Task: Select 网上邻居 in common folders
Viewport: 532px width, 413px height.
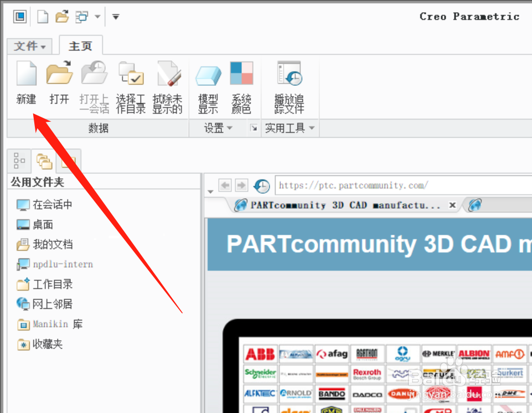Action: pos(44,304)
